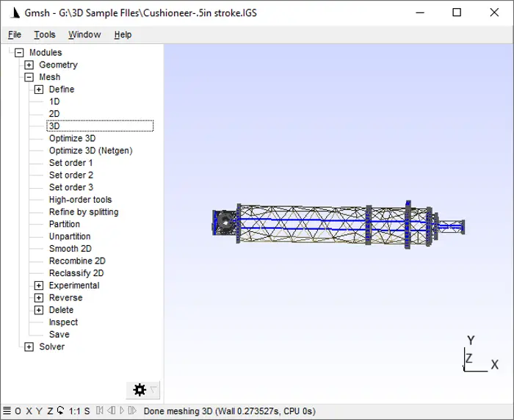Click Partition in Mesh tree
Image resolution: width=514 pixels, height=420 pixels.
[x=65, y=224]
